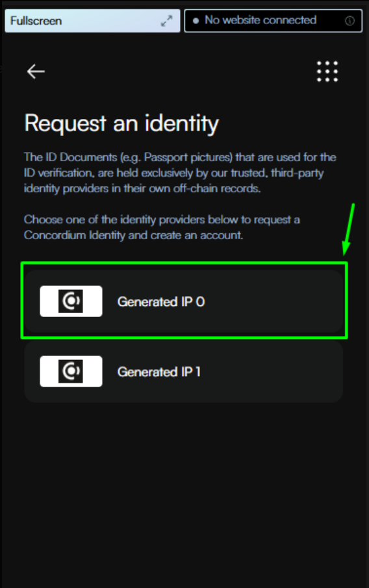Click the ID Documents description paragraph
The height and width of the screenshot is (588, 369).
(x=180, y=172)
